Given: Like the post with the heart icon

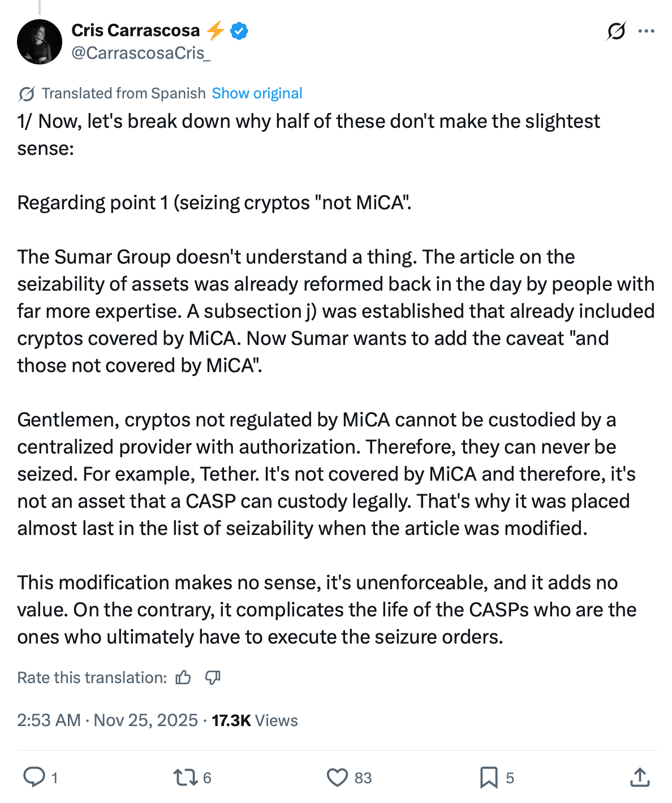Looking at the screenshot, I should point(338,778).
